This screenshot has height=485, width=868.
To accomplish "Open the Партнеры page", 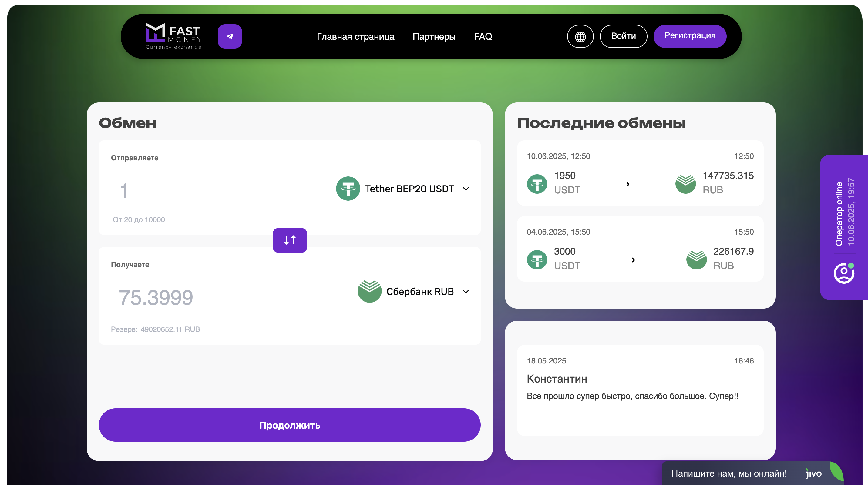I will click(434, 36).
